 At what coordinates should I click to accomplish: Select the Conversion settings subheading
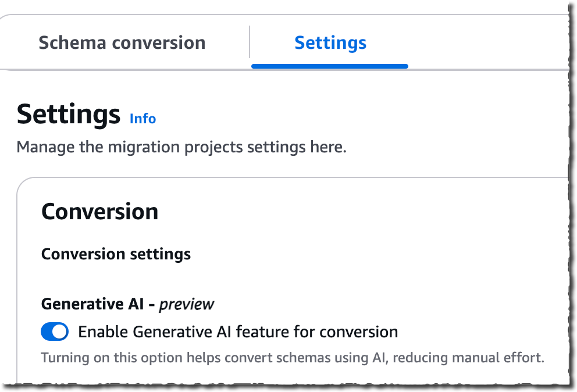coord(115,254)
